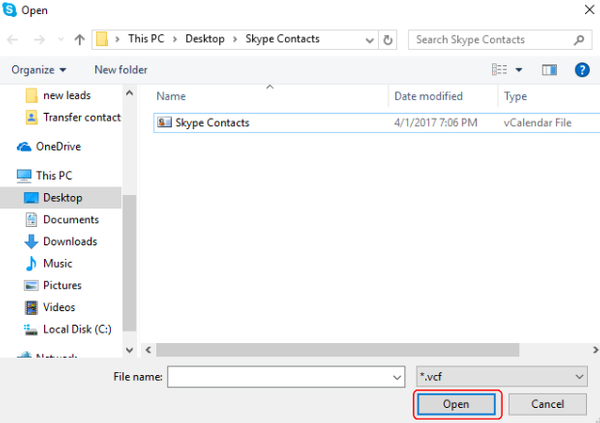The image size is (600, 423).
Task: Change the view layout icon
Action: click(x=499, y=70)
